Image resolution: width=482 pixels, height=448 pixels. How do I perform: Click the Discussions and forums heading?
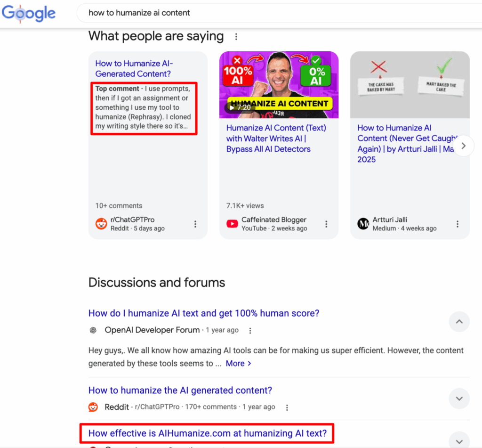pyautogui.click(x=157, y=283)
